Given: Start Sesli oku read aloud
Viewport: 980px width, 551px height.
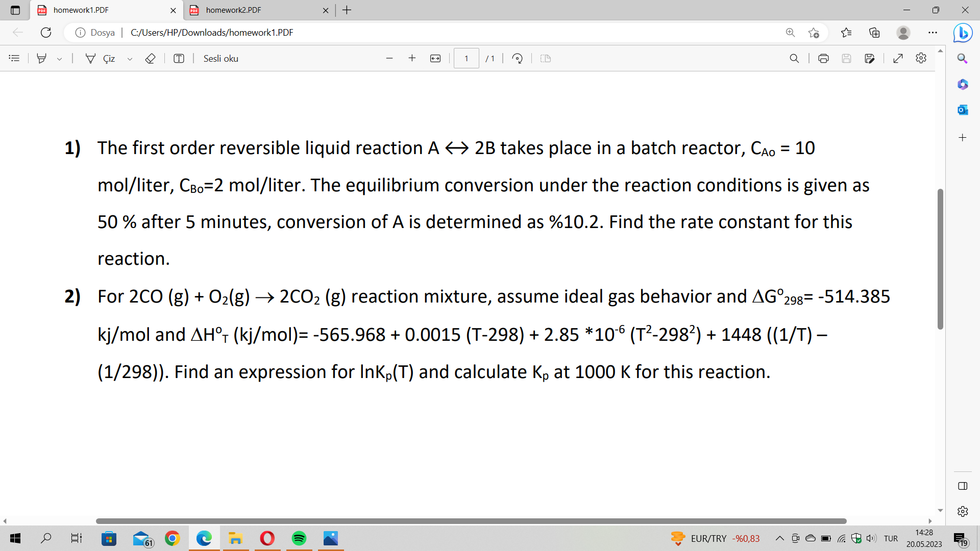Looking at the screenshot, I should click(220, 58).
